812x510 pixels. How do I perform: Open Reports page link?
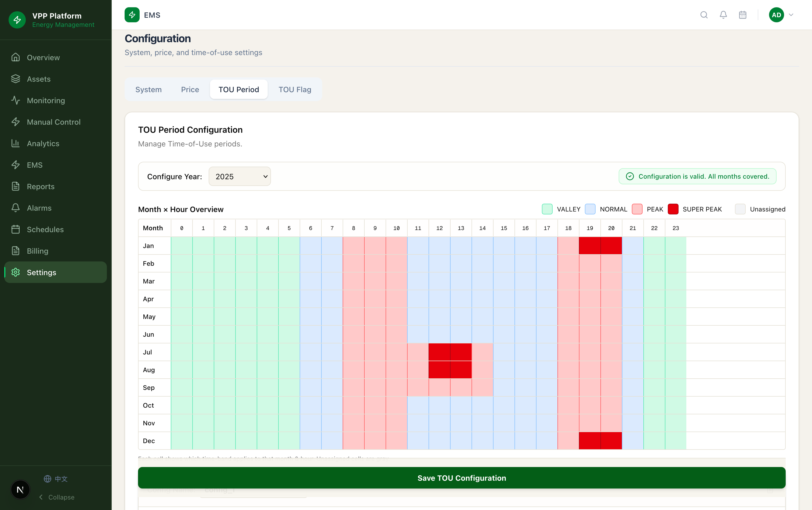tap(56, 186)
